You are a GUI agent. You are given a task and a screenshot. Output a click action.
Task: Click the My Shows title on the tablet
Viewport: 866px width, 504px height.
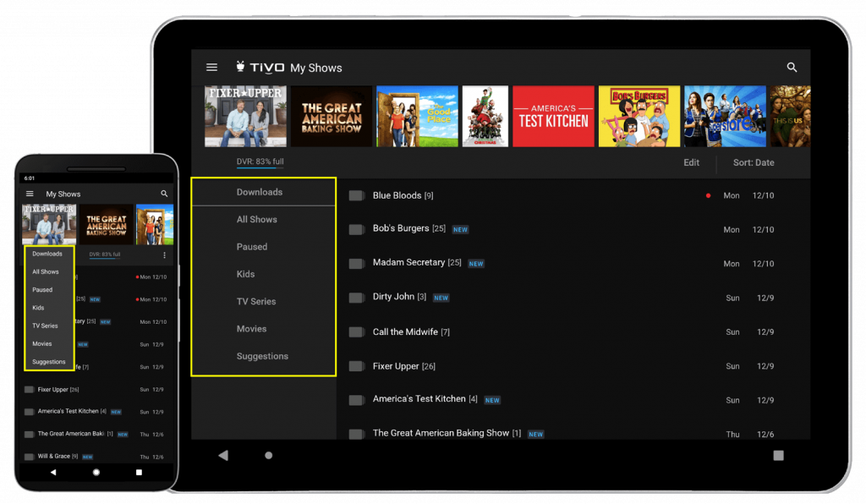(x=316, y=68)
